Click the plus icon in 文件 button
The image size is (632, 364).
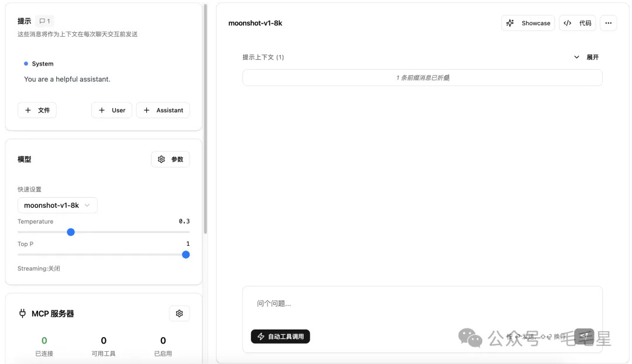click(x=28, y=110)
